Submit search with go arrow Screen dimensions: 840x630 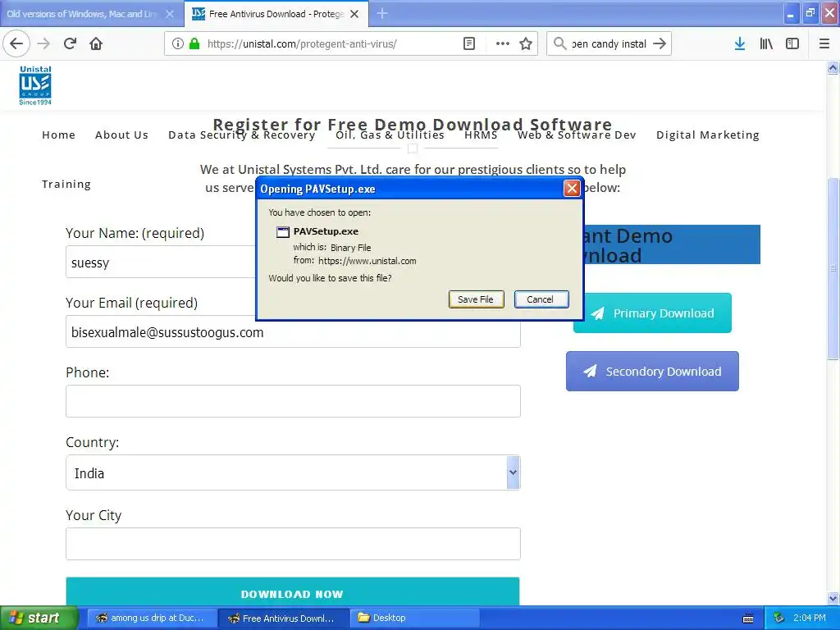[x=660, y=43]
